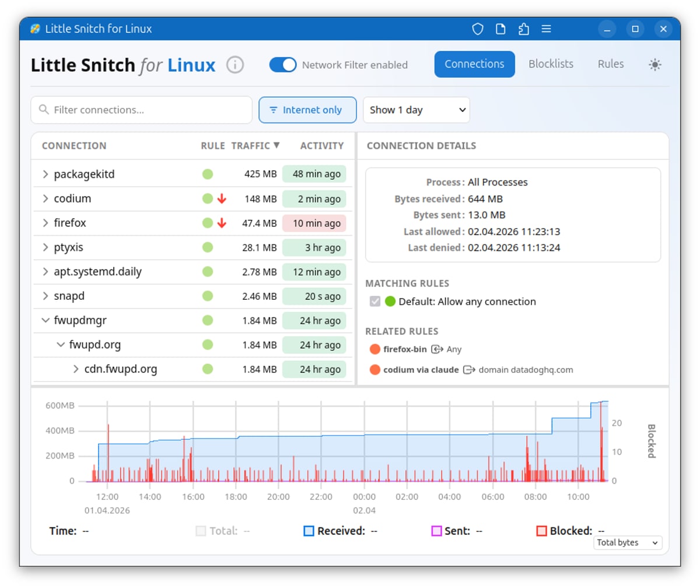Collapse the fwupdmgr connection row
The width and height of the screenshot is (700, 588).
(45, 320)
